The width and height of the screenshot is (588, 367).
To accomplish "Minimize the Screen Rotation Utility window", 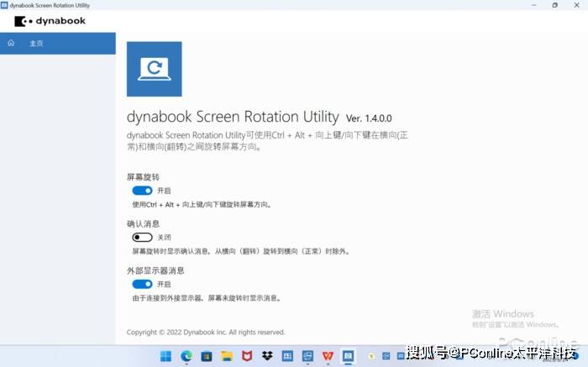I will (x=534, y=5).
